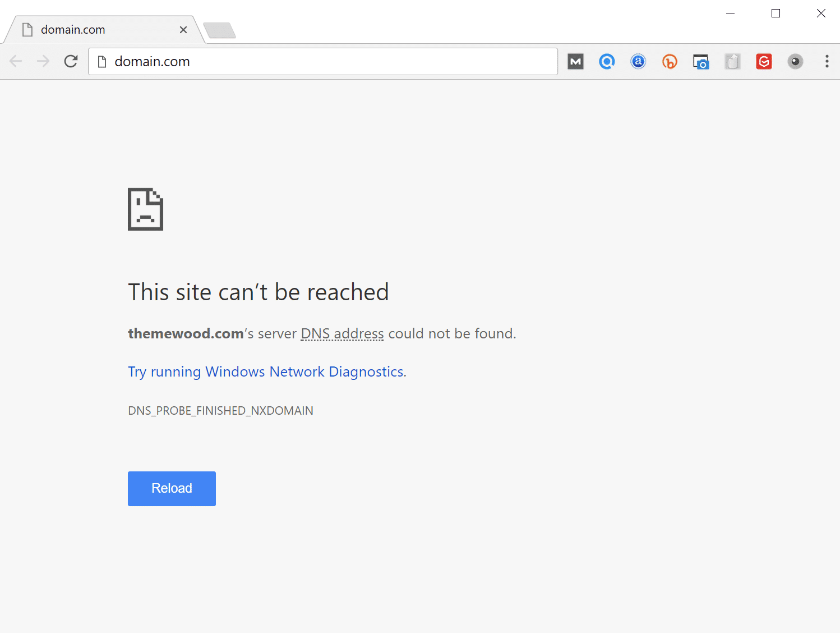The height and width of the screenshot is (633, 840).
Task: Click the page icon in the address bar
Action: 101,61
